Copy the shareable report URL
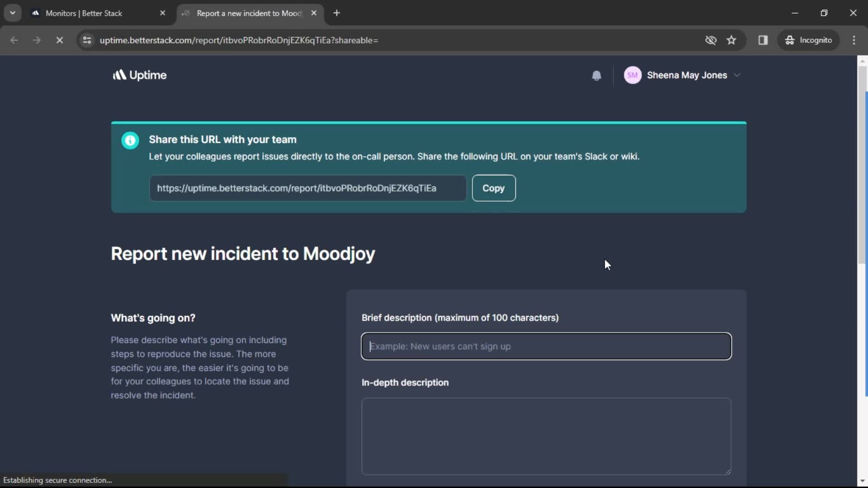868x488 pixels. (x=493, y=188)
